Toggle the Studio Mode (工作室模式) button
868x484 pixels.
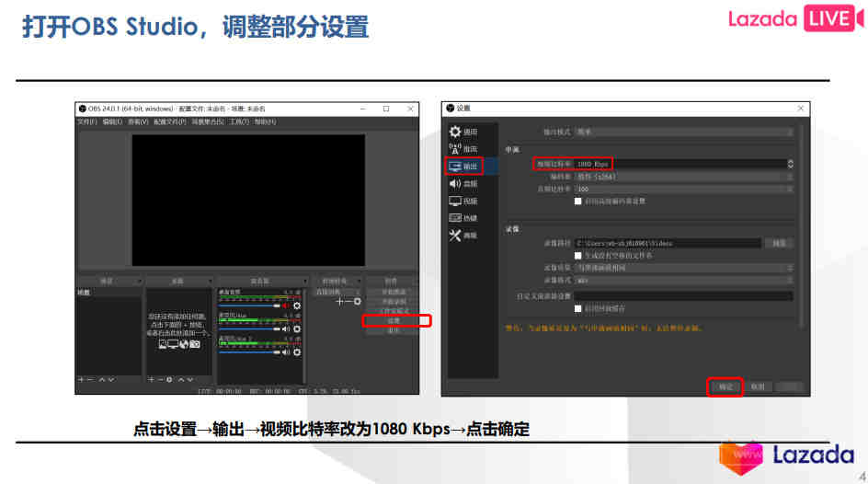(x=393, y=311)
